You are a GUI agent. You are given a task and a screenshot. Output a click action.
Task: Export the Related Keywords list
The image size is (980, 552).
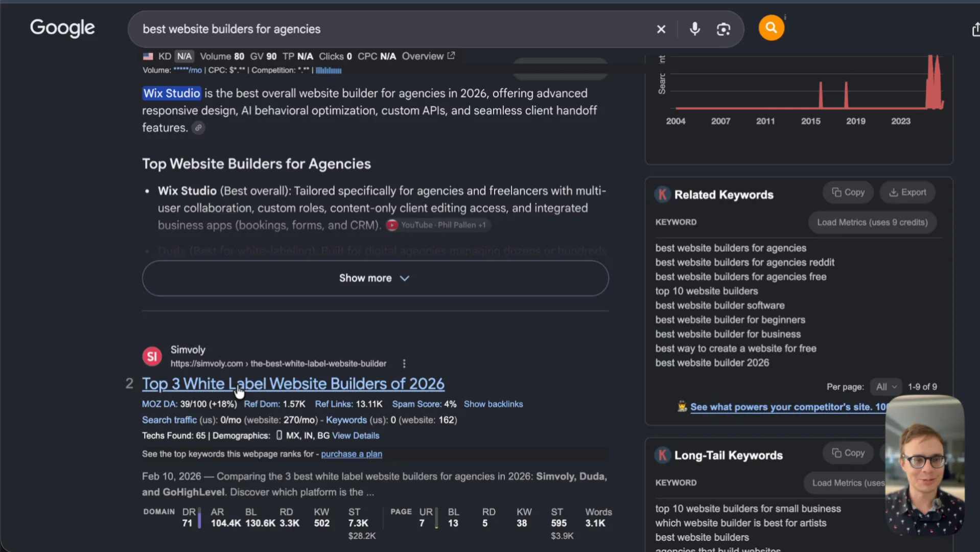[907, 192]
